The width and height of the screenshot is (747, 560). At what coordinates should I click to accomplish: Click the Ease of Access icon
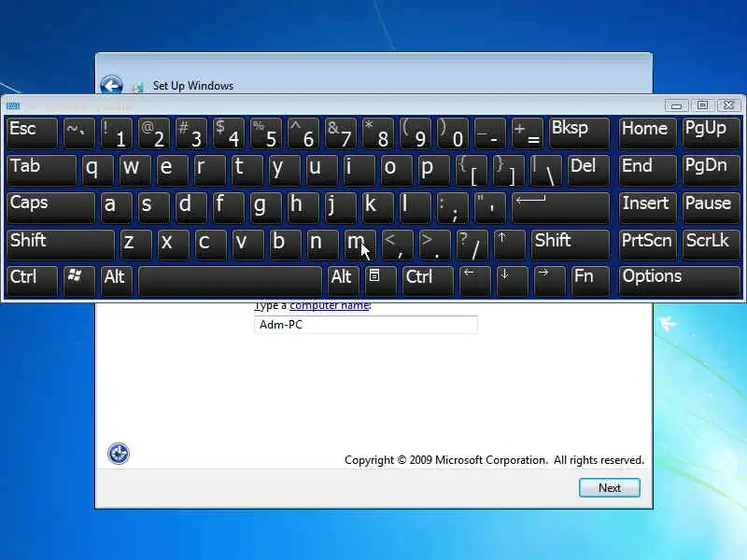point(119,454)
